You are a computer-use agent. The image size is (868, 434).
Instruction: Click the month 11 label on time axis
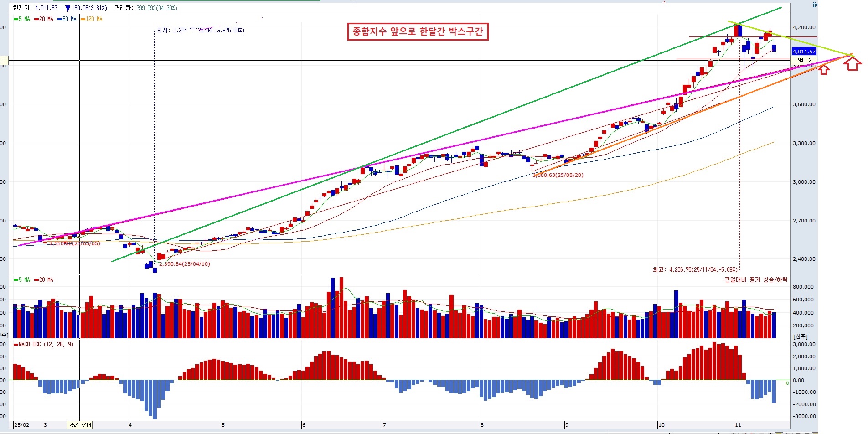[738, 425]
